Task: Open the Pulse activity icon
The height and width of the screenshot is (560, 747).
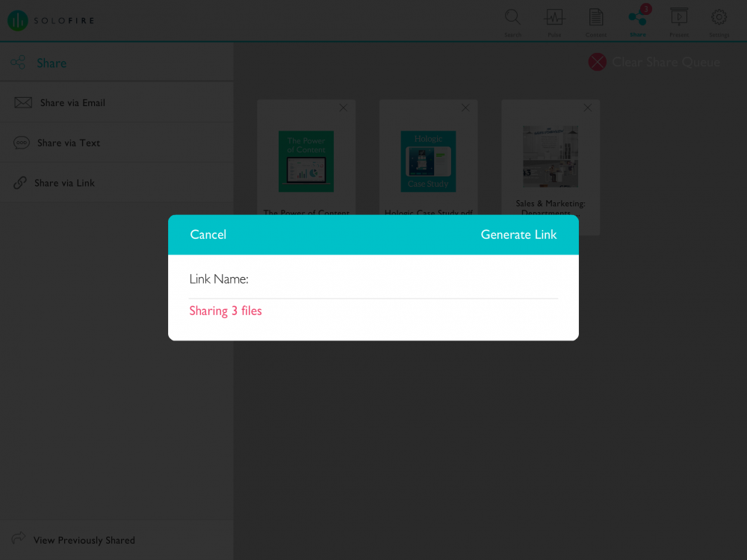Action: (554, 22)
